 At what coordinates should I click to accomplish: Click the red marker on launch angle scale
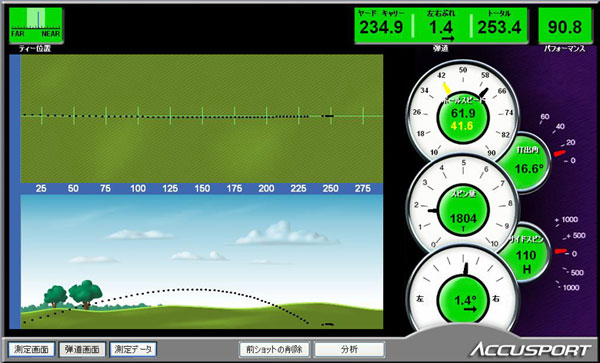coord(559,153)
